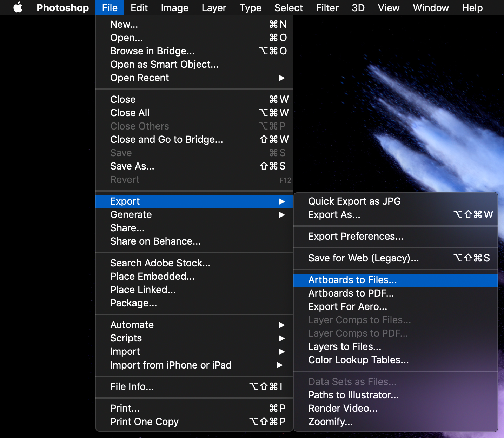
Task: Select Zoomify... in the Export submenu
Action: (396, 422)
